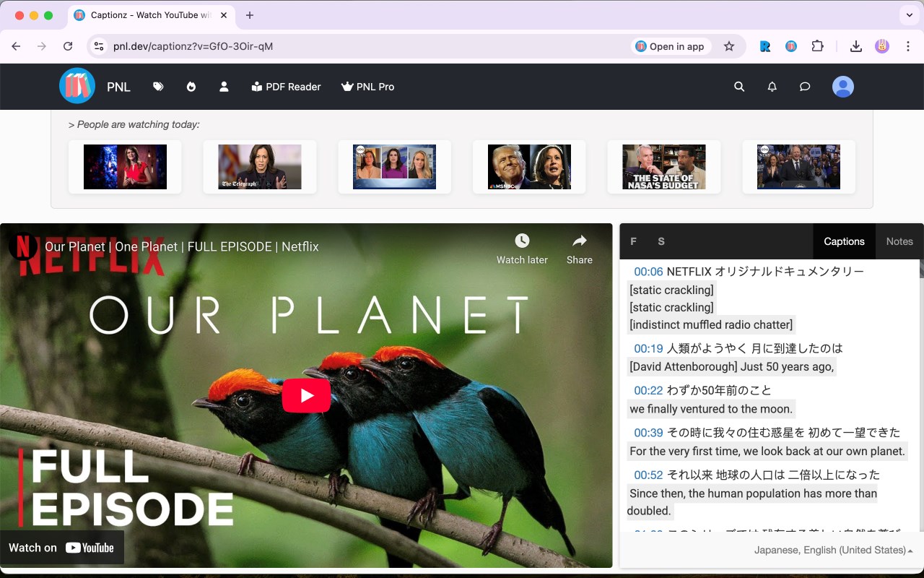Screen dimensions: 924x578
Task: Click caption text 'we finally ventured to the moon.'
Action: click(711, 409)
